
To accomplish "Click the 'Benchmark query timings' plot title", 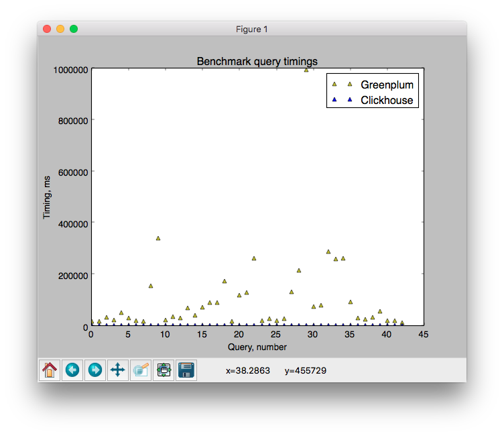I will tap(257, 61).
